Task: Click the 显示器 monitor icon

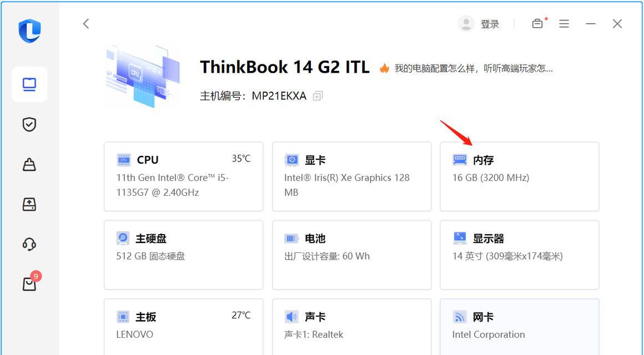Action: [460, 238]
